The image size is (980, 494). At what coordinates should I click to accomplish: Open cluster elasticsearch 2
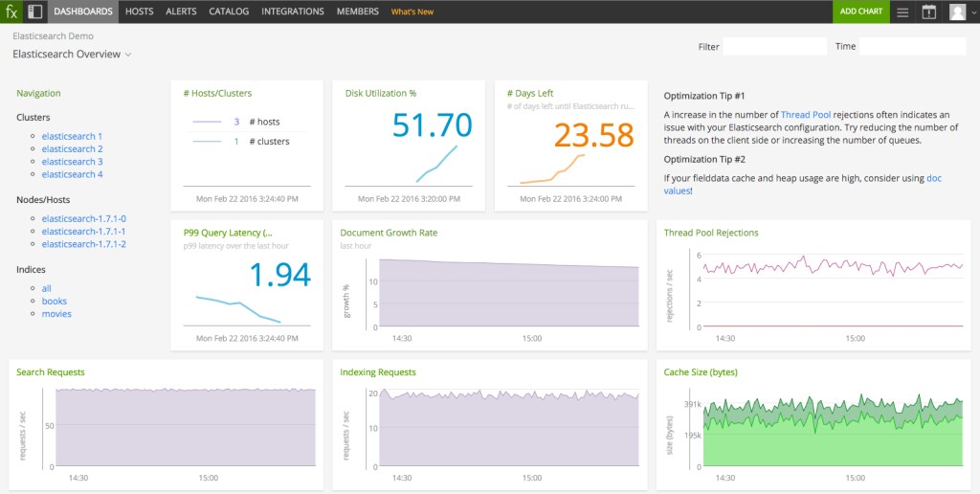point(73,148)
